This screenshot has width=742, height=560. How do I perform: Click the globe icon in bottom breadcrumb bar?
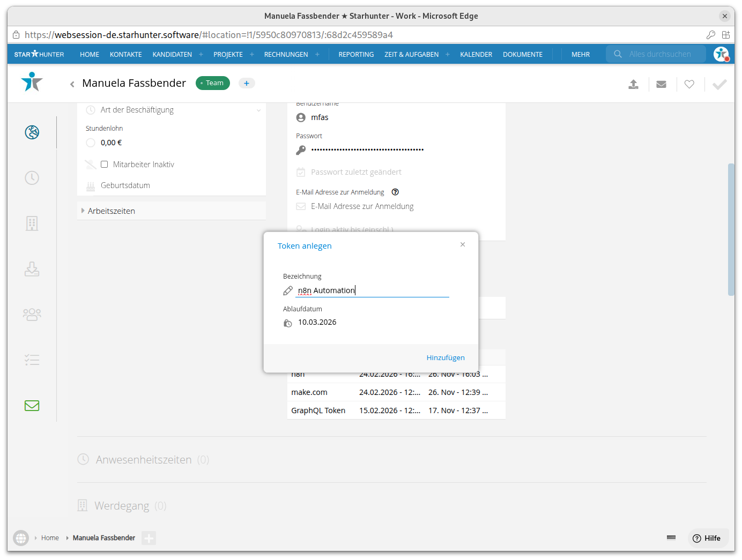tap(21, 538)
